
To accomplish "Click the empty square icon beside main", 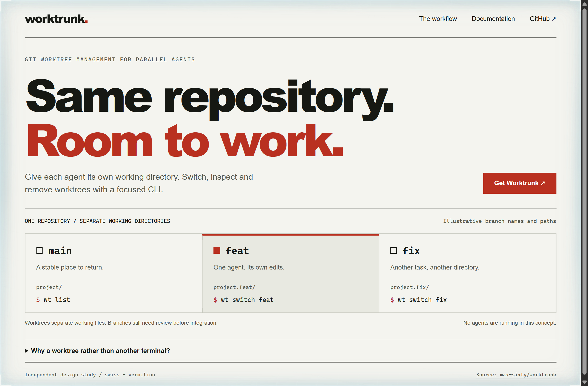I will click(40, 250).
